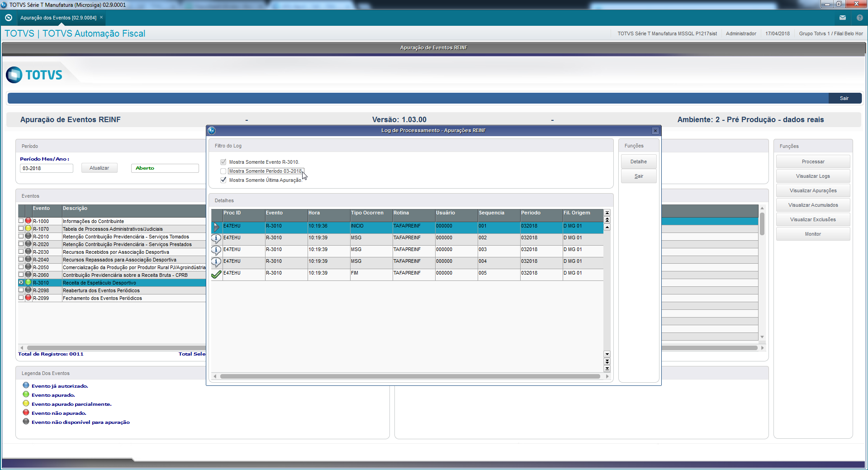Open the mail envelope icon in header
The width and height of the screenshot is (868, 470).
point(843,18)
